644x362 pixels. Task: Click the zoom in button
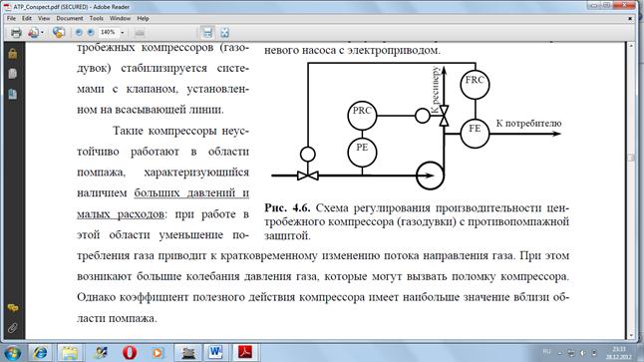91,33
